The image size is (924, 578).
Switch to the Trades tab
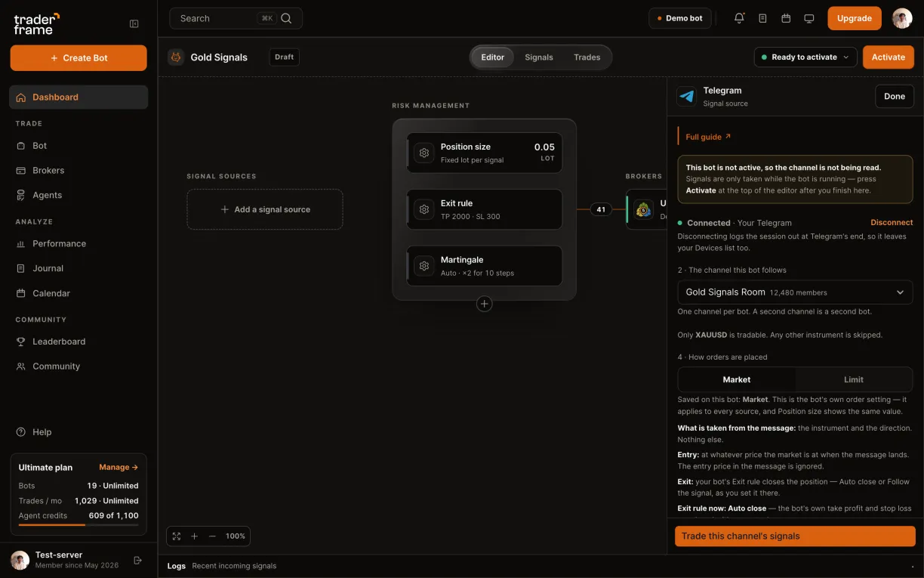click(587, 57)
